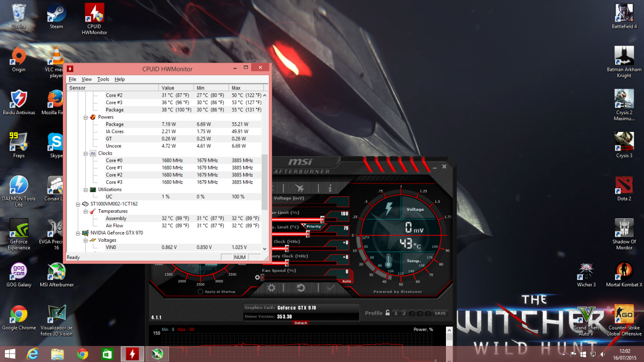This screenshot has width=644, height=362.
Task: Open the Help menu in HWMonitor
Action: coord(120,79)
